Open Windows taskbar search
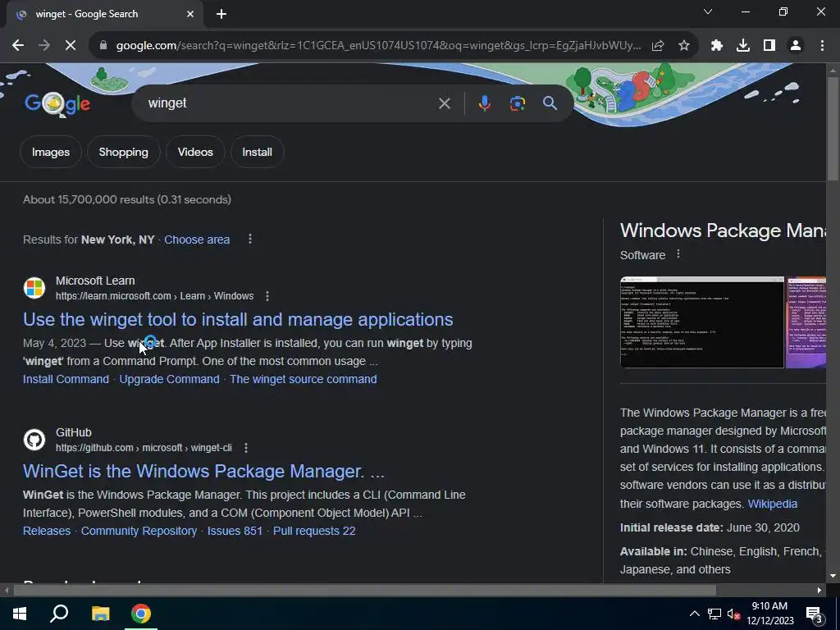Viewport: 840px width, 630px height. click(59, 614)
